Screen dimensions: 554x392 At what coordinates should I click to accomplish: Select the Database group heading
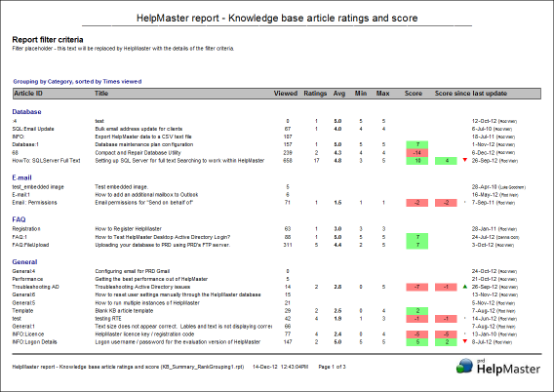click(x=26, y=111)
